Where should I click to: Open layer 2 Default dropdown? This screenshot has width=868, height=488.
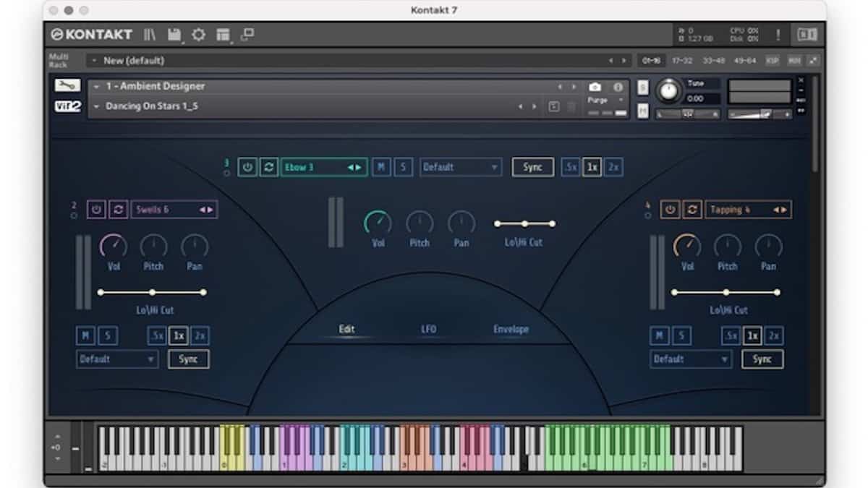pos(117,359)
